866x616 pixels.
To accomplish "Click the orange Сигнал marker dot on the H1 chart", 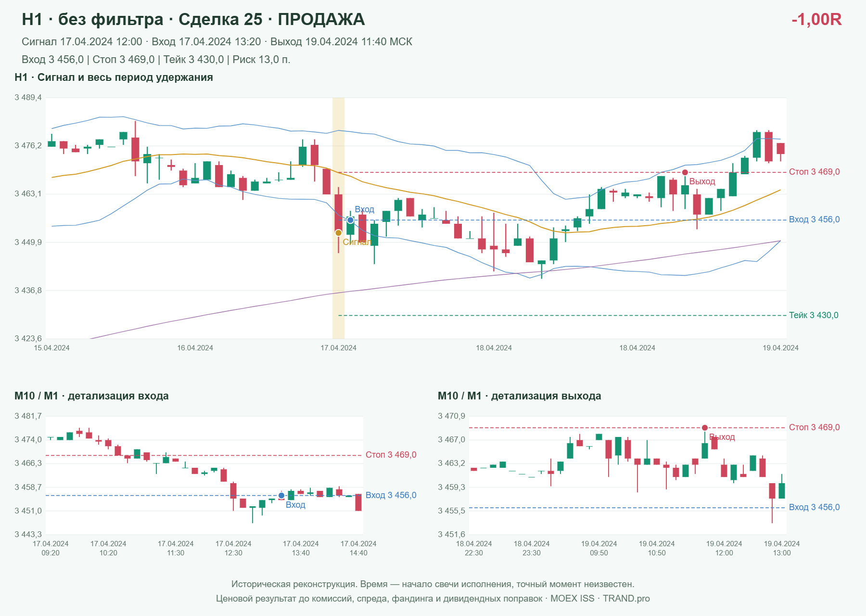I will tap(338, 233).
